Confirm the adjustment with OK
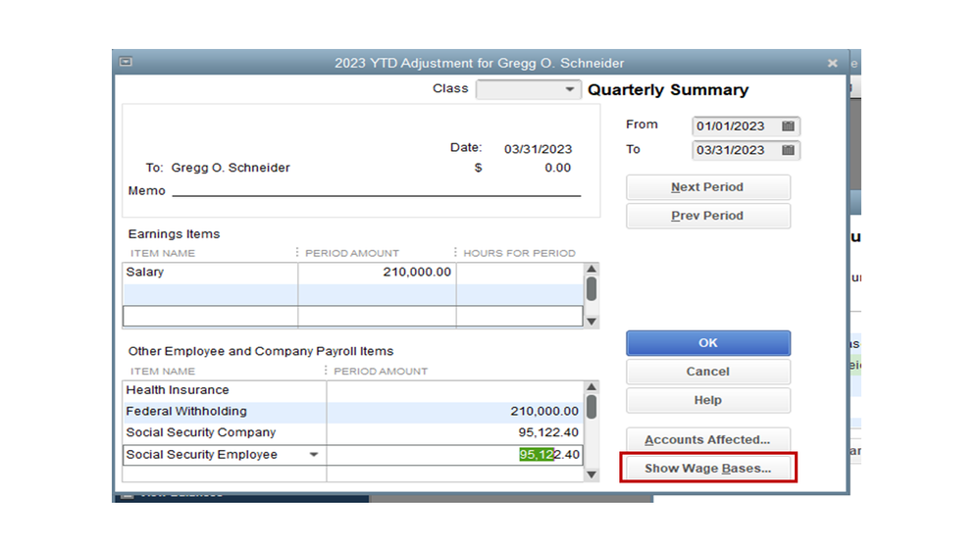980x551 pixels. [x=707, y=343]
